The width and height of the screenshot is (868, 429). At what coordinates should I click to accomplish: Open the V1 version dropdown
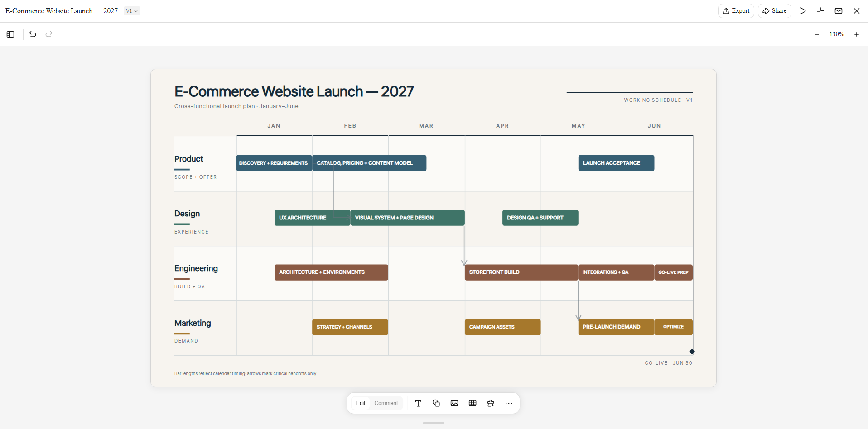pos(132,11)
